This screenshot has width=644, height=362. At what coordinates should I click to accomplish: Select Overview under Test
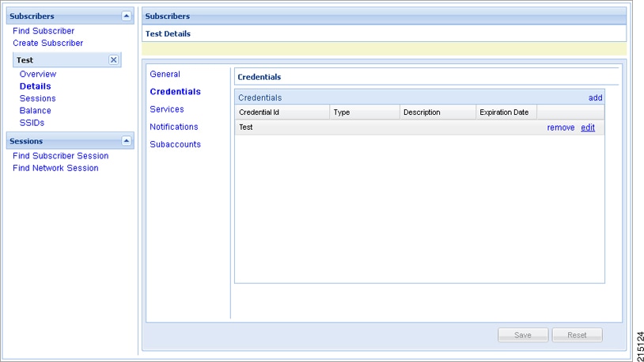[x=38, y=74]
